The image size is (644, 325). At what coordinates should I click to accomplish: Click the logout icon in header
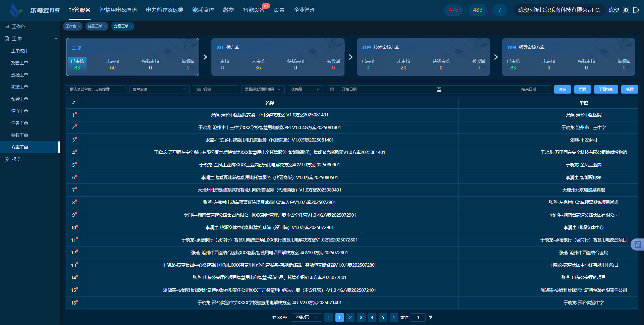coord(636,10)
